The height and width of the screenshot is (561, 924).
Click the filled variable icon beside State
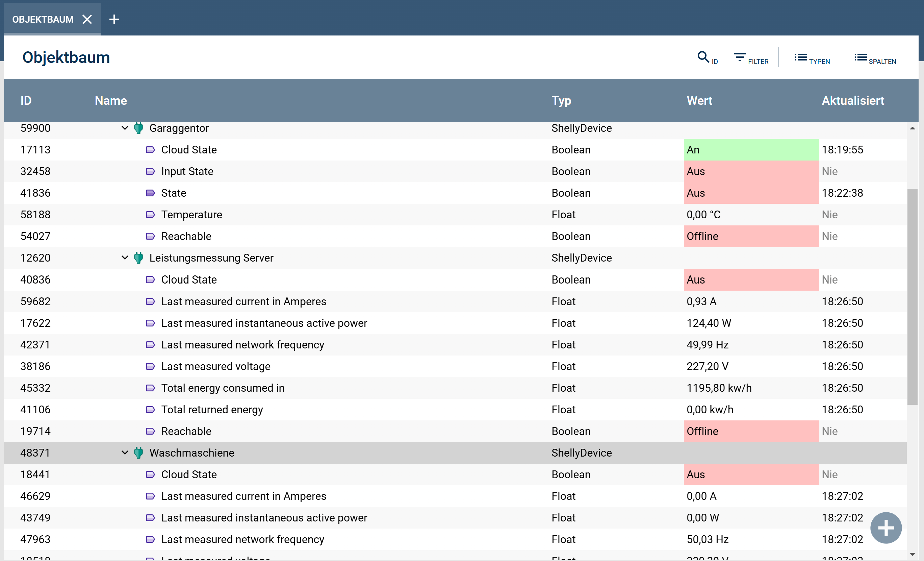point(150,193)
